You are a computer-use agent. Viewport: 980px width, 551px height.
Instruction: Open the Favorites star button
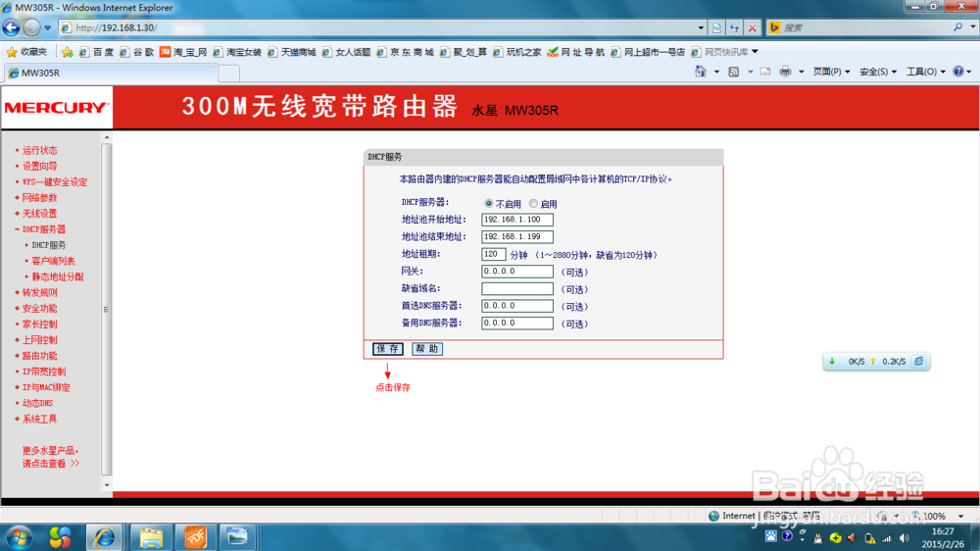[x=26, y=52]
